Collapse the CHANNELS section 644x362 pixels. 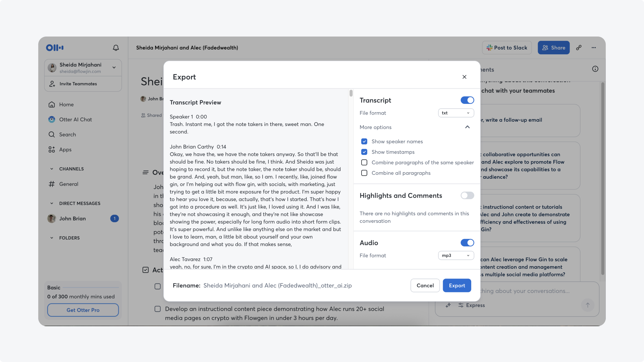[52, 169]
